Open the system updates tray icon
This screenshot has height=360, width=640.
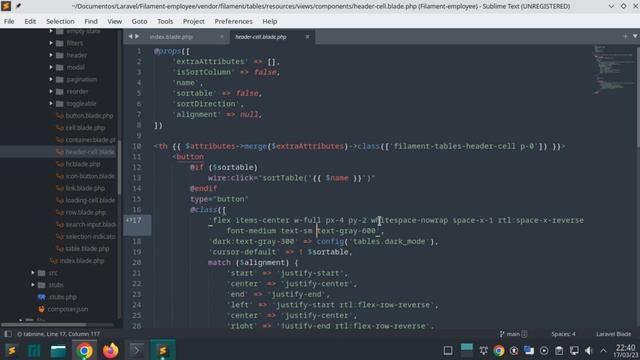(514, 350)
